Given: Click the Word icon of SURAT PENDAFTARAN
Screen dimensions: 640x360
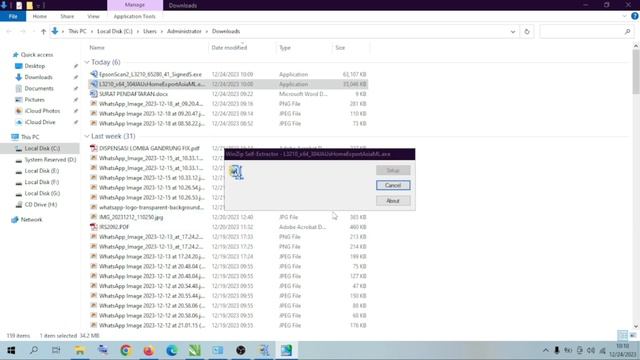Looking at the screenshot, I should point(93,94).
